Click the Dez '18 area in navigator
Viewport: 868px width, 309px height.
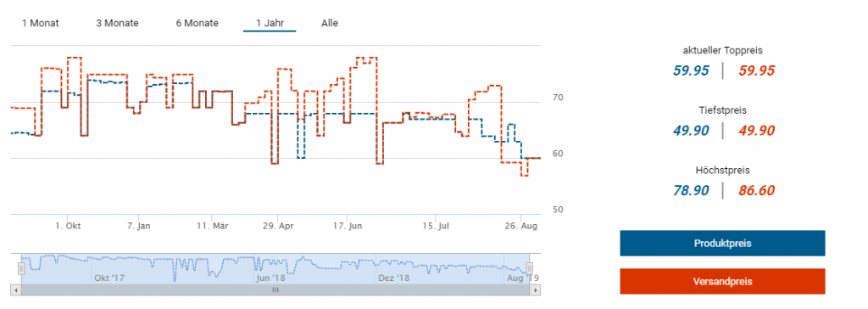[x=392, y=277]
